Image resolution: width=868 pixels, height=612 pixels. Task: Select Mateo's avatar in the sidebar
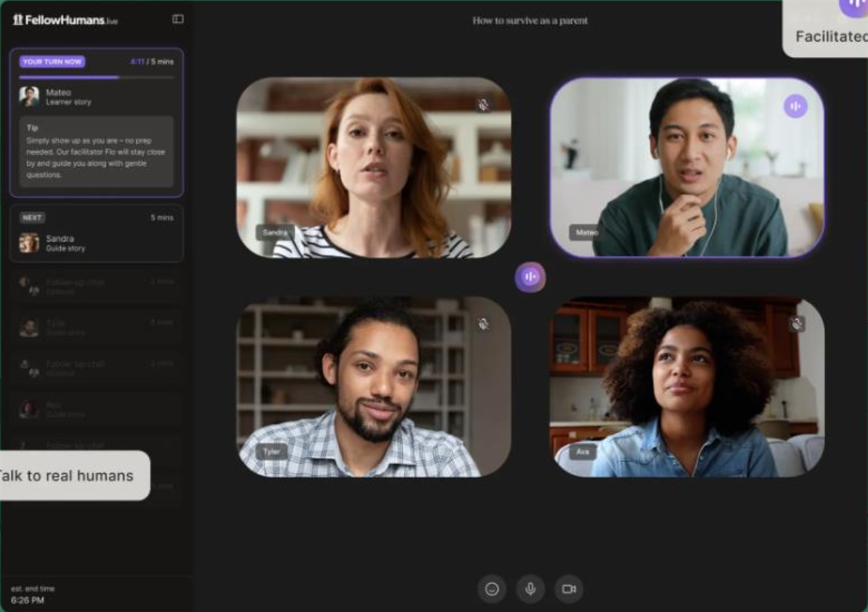pyautogui.click(x=29, y=97)
